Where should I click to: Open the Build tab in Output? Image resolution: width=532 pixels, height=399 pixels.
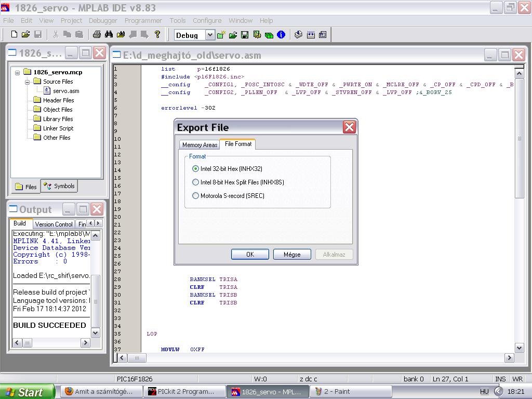click(20, 223)
